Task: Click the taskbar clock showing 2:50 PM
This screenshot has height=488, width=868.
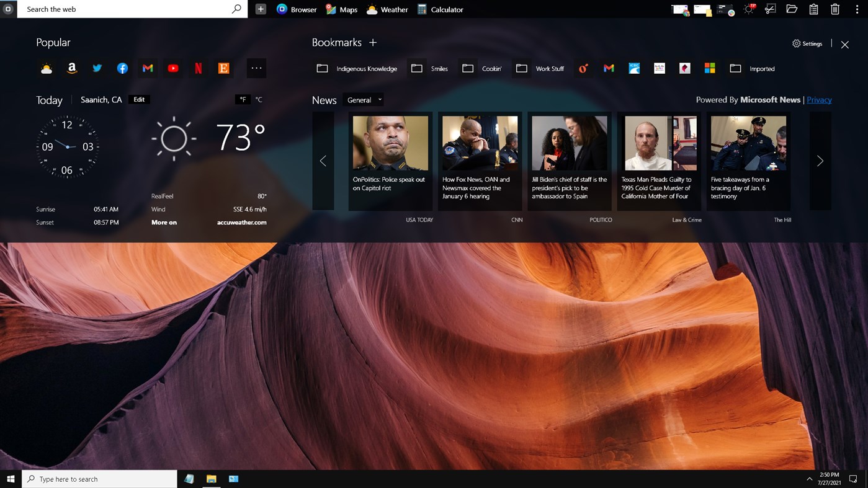Action: click(829, 479)
